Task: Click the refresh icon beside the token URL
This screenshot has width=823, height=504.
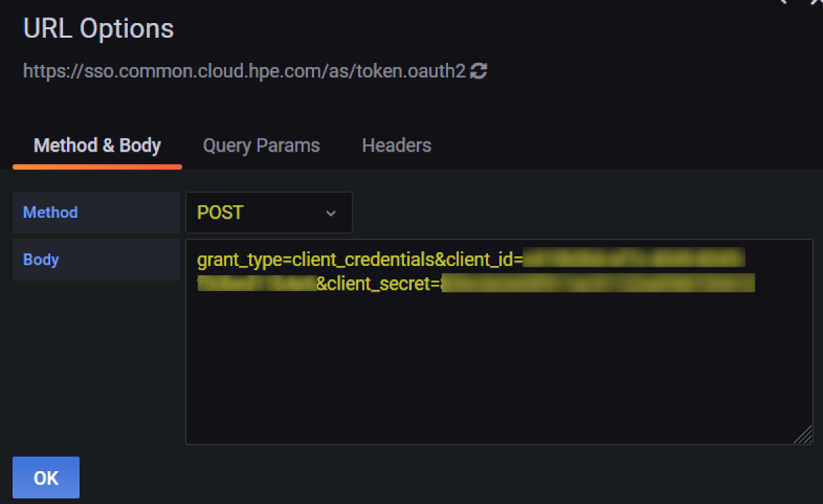Action: (479, 71)
